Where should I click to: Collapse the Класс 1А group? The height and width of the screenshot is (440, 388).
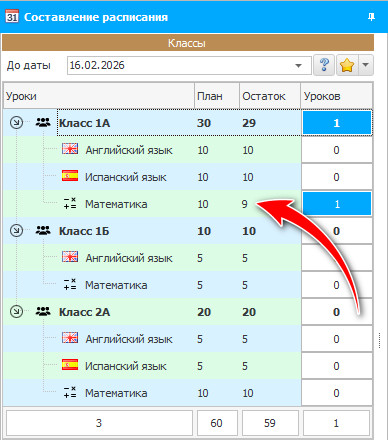pyautogui.click(x=16, y=123)
